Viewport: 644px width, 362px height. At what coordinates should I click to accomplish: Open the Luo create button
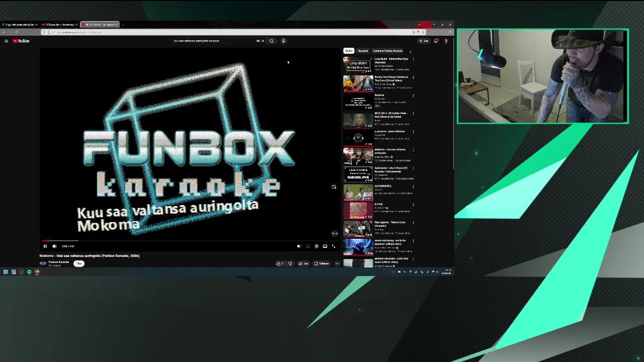click(424, 41)
